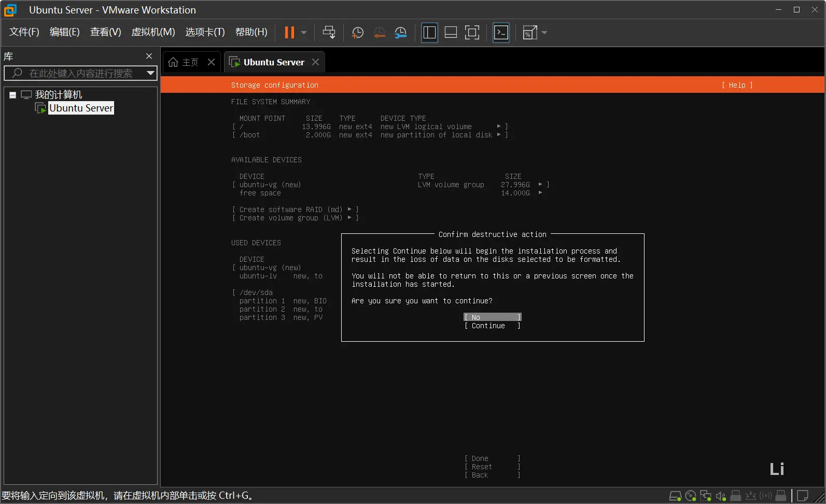Viewport: 826px width, 504px height.
Task: Open the 虚拟机(M) menu
Action: 153,32
